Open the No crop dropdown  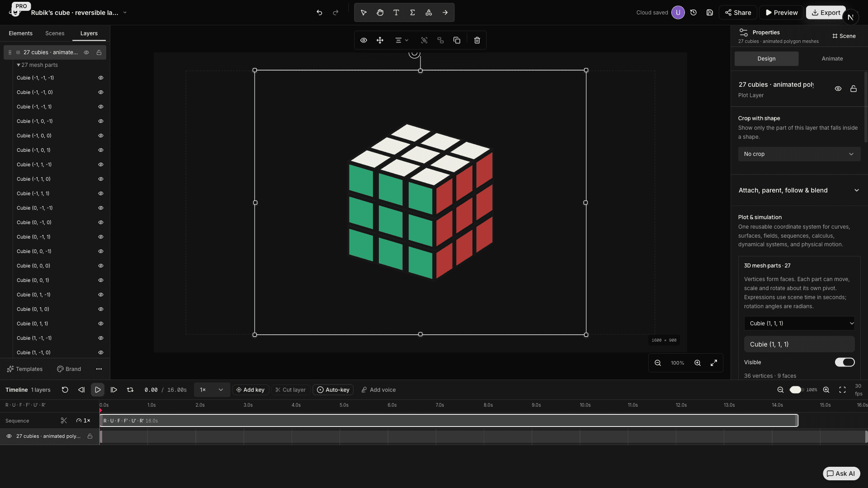click(799, 154)
